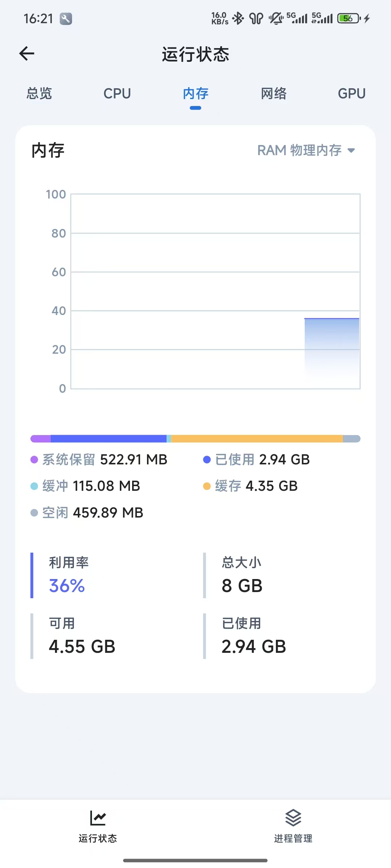391x868 pixels.
Task: Select the 网络 tab
Action: click(274, 93)
